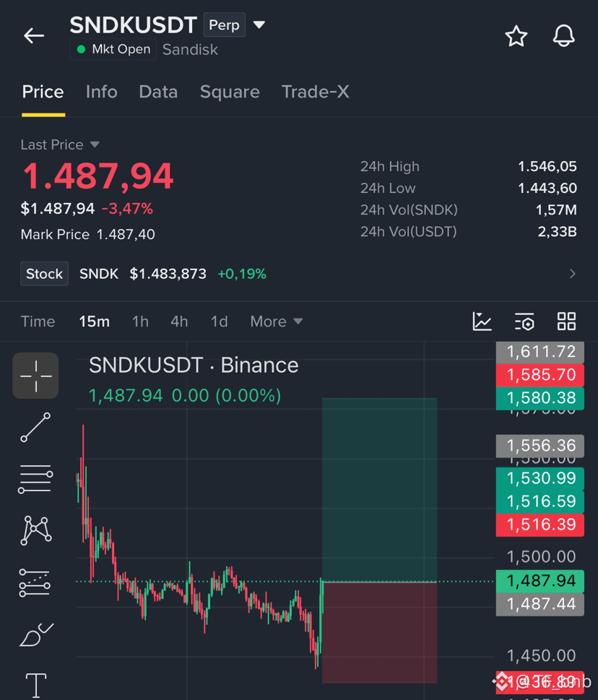This screenshot has height=700, width=598.
Task: Tap the SNDKUSDT · Binance chart title
Action: pos(194,366)
